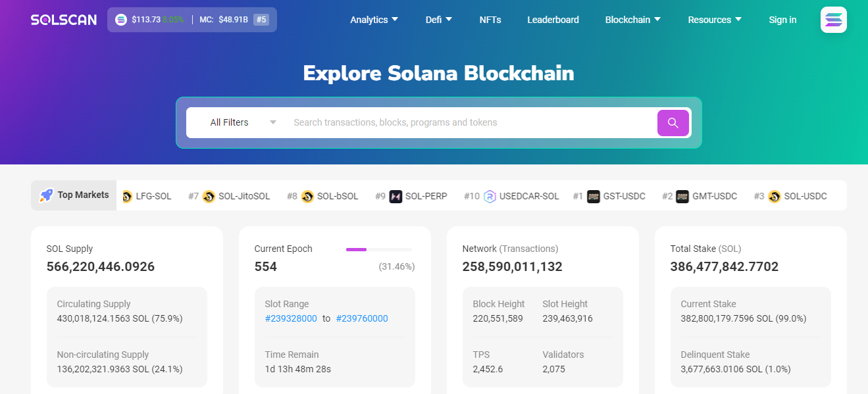This screenshot has width=868, height=394.
Task: Open the Solana wallet icon at top right
Action: click(833, 20)
